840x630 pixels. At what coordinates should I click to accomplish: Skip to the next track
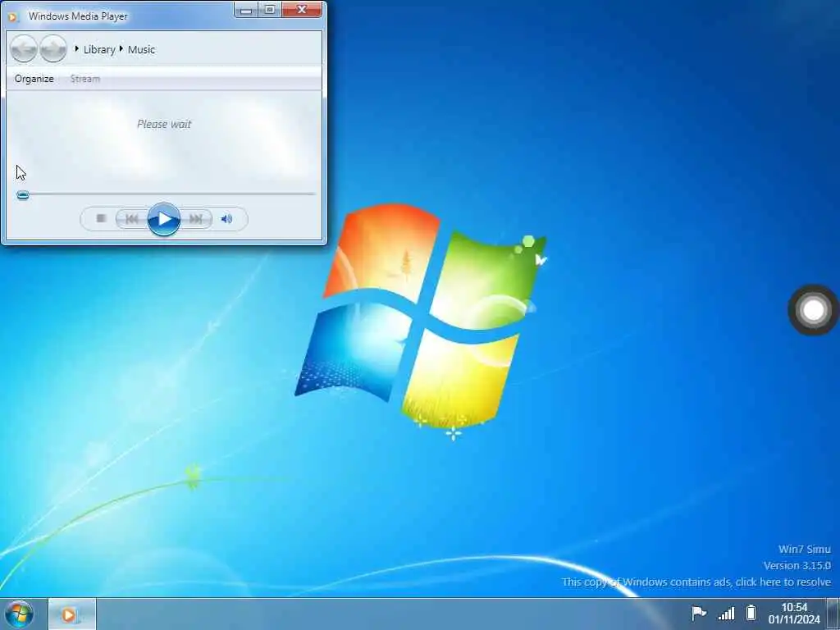(196, 218)
